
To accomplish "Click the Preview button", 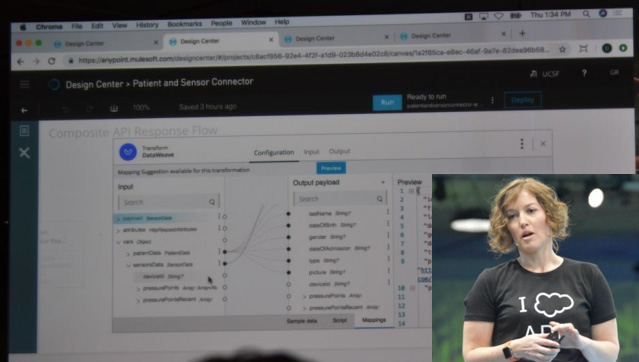I will point(331,168).
